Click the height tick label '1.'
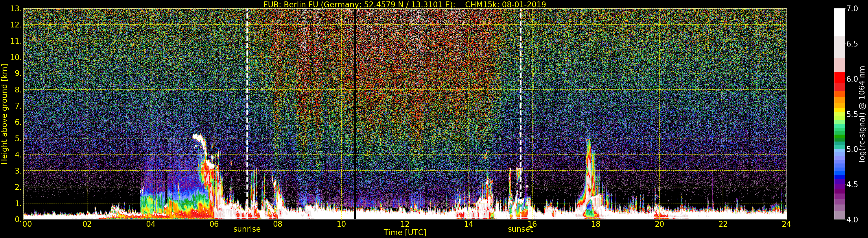 coord(18,203)
